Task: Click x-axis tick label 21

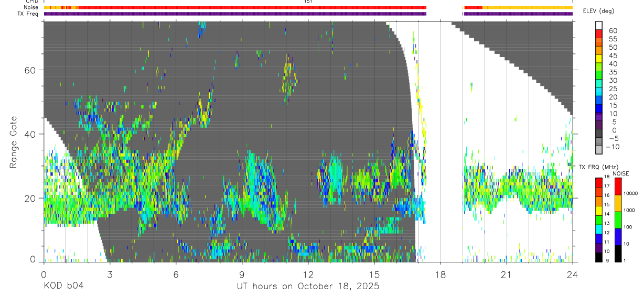Action: [506, 274]
